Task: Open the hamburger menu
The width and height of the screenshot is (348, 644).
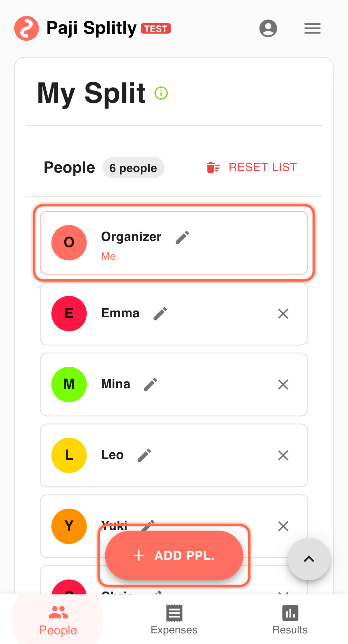Action: coord(312,28)
